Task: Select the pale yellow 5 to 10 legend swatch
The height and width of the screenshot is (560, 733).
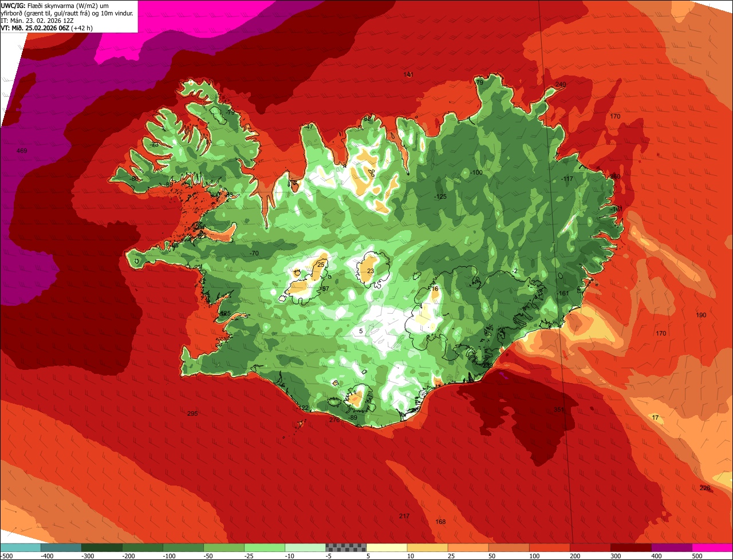Action: (x=387, y=547)
